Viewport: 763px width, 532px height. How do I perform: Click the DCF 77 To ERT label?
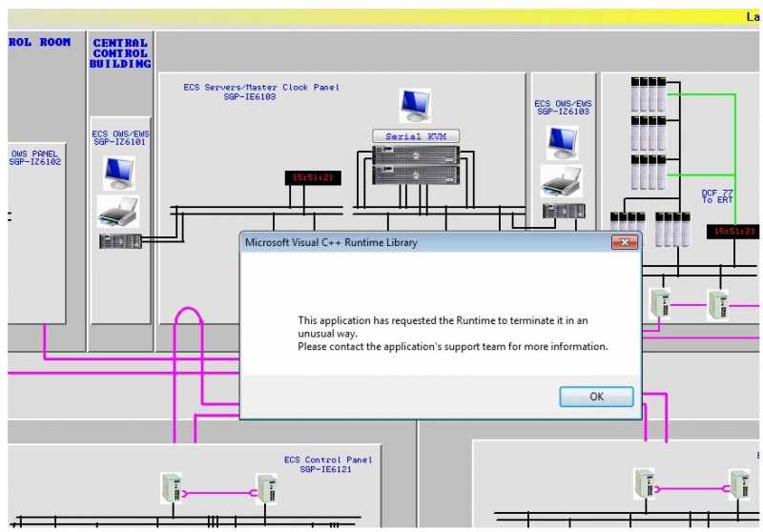coord(717,196)
